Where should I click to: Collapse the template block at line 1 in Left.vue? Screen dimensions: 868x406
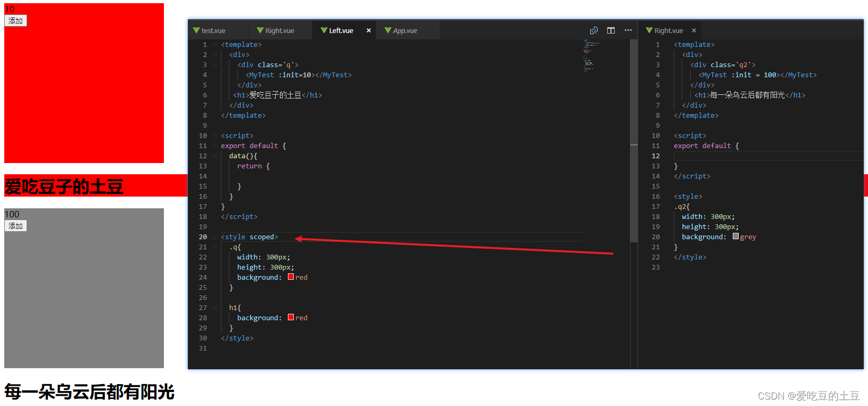tap(215, 45)
